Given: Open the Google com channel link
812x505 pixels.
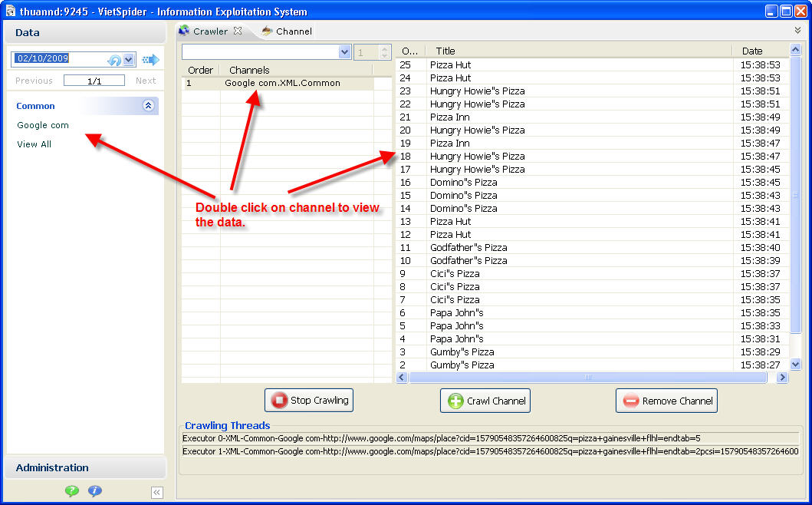Looking at the screenshot, I should [43, 125].
